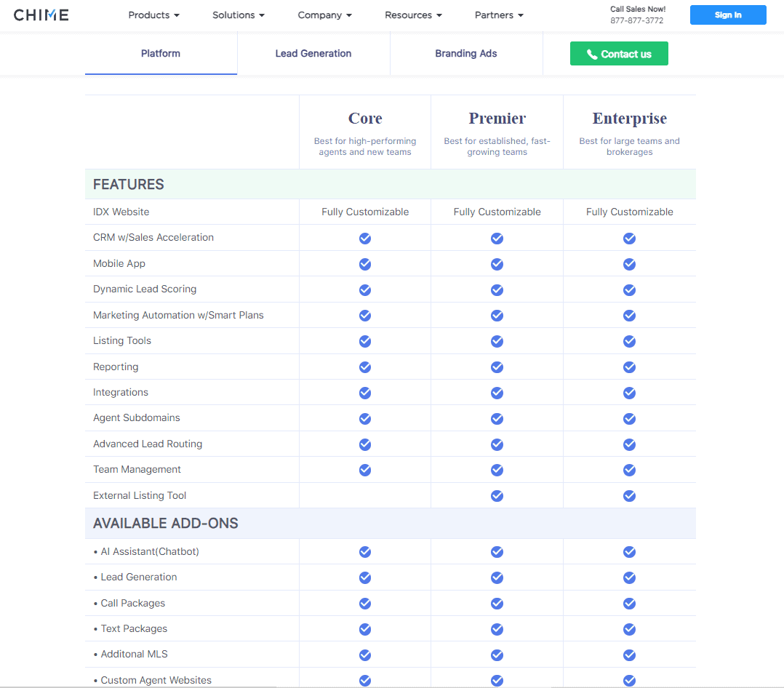Toggle the Enterprise checkmark for Call Packages
The width and height of the screenshot is (784, 688).
[x=629, y=603]
